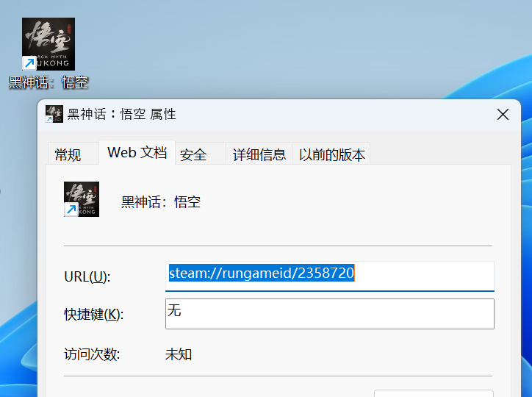
Task: Click the 黑神话：悟空 属性 title text
Action: click(x=121, y=114)
